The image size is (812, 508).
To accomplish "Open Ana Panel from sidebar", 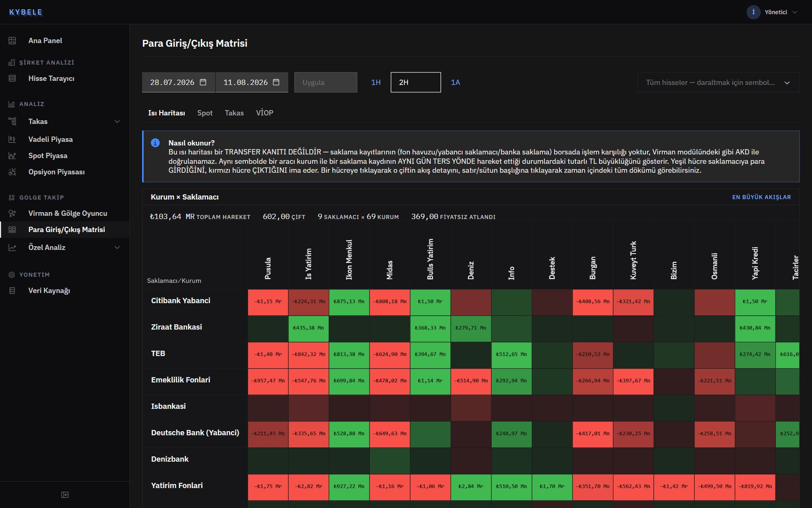I will pyautogui.click(x=65, y=41).
